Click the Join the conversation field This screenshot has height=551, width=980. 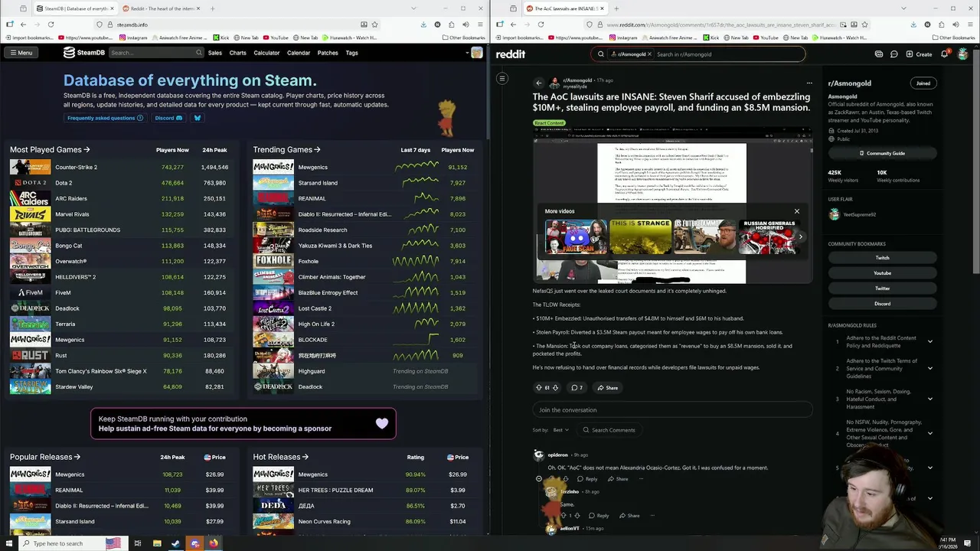point(672,410)
